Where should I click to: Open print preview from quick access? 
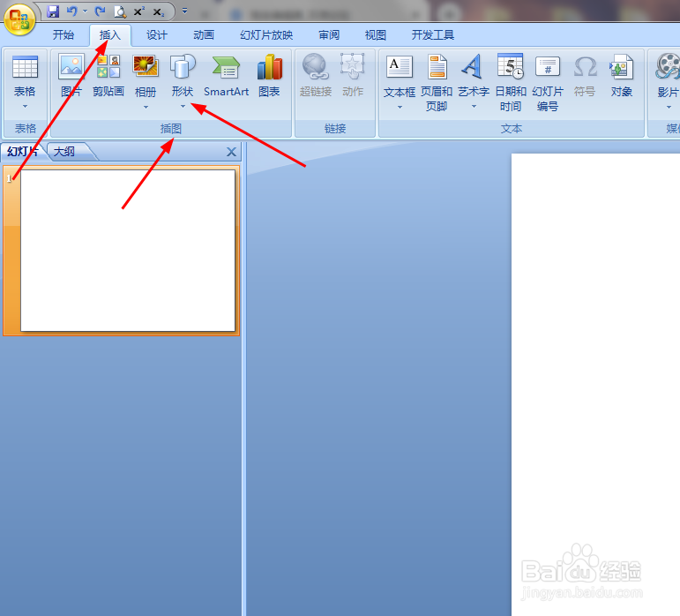120,11
